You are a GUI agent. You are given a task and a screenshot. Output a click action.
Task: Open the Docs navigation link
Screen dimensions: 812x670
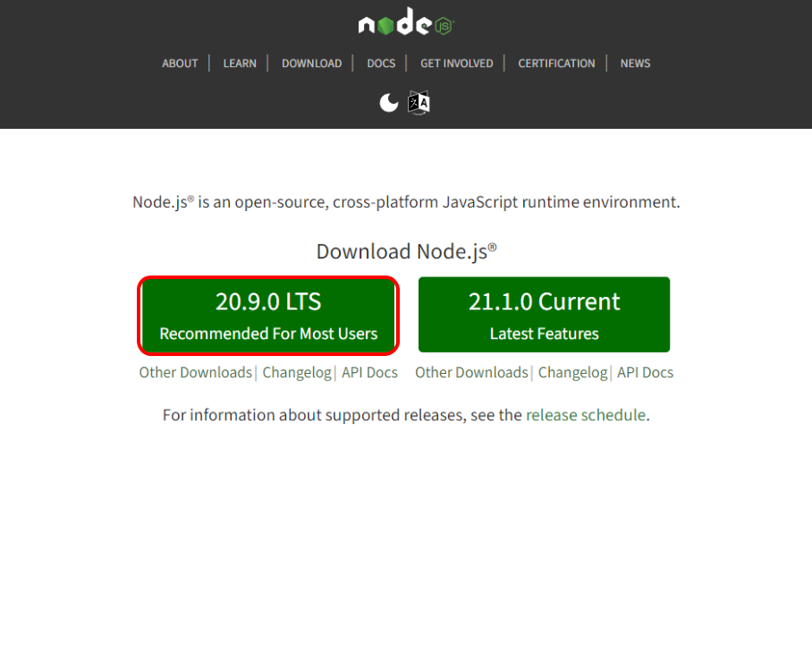point(381,64)
